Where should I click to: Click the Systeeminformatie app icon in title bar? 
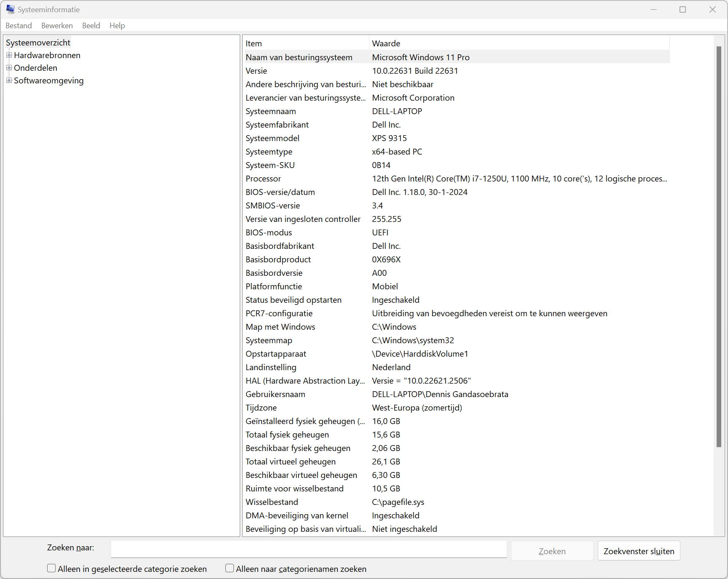point(10,9)
